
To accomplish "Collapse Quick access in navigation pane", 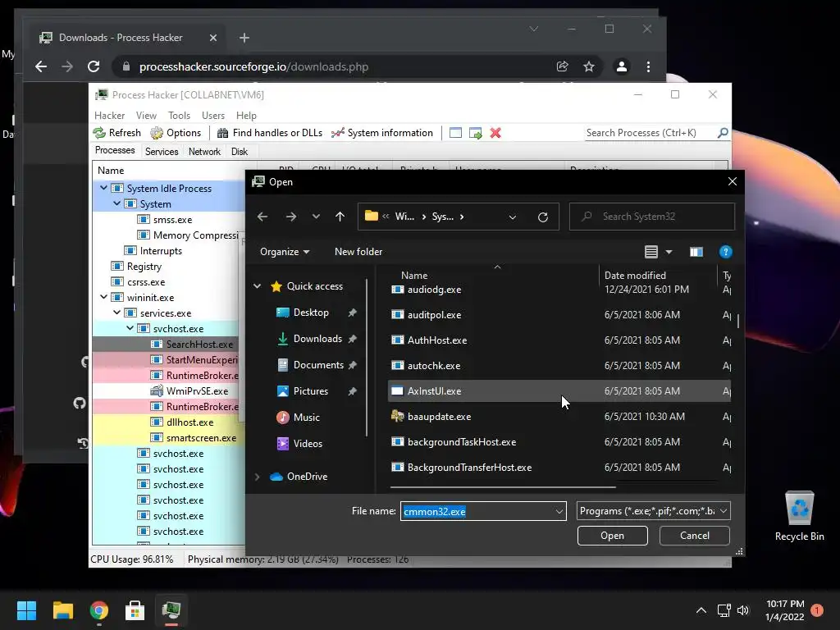I will (x=257, y=286).
